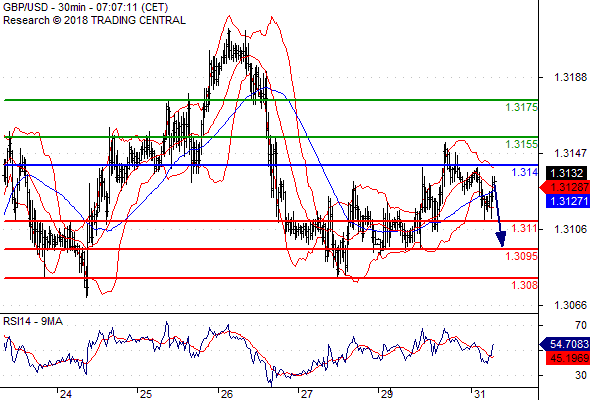590x400 pixels.
Task: Select the date 29 timeline marker
Action: pyautogui.click(x=387, y=394)
